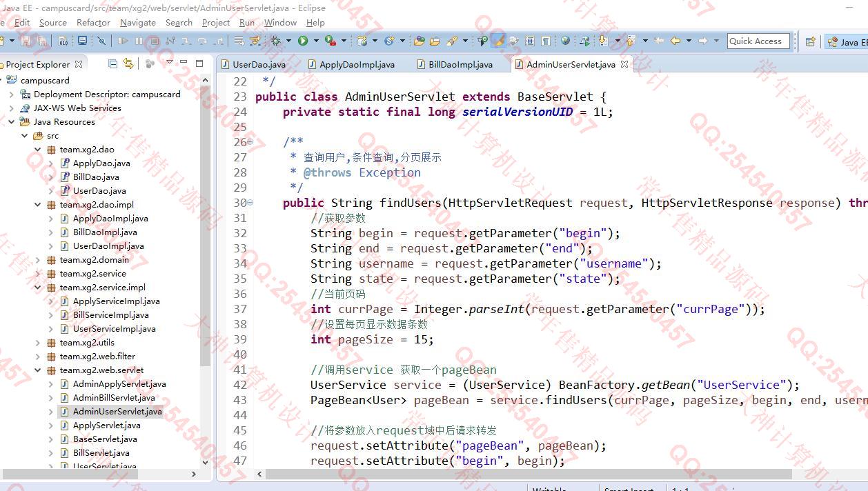Toggle Mark Occurrences highlighted button
This screenshot has height=491, width=868.
[497, 41]
